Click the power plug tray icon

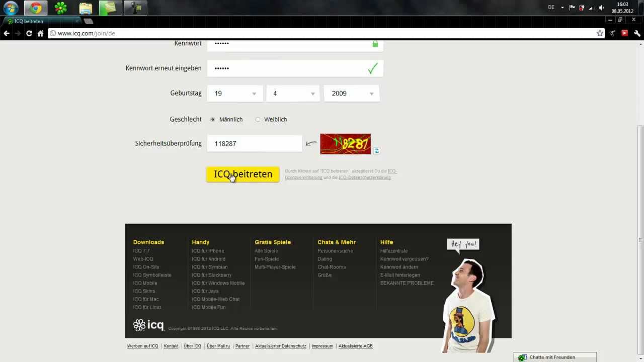tap(582, 8)
